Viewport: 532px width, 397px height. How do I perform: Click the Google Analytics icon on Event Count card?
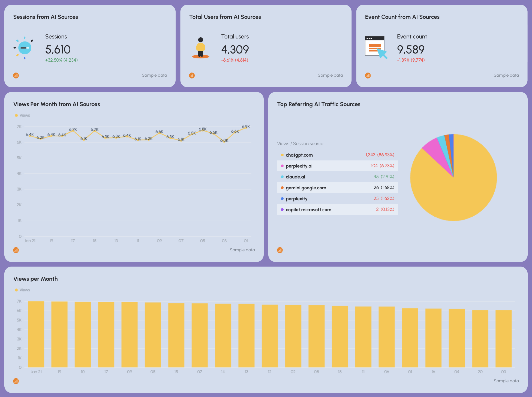[x=368, y=75]
